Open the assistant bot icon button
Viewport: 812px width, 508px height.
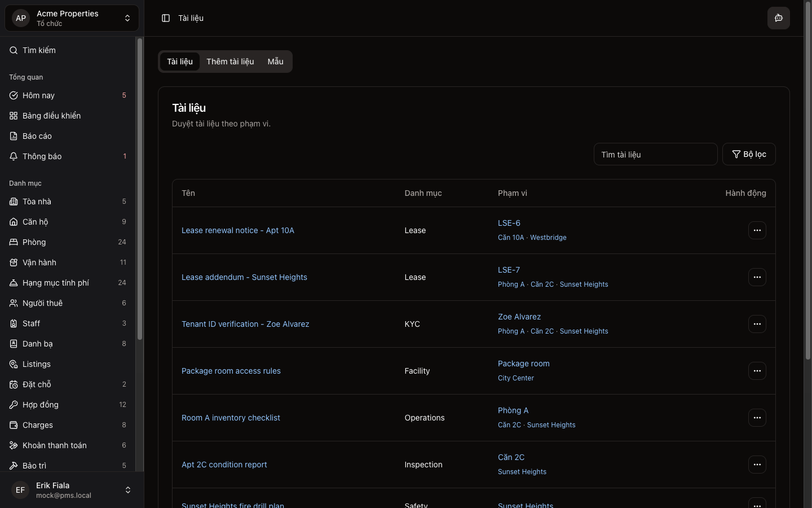click(x=778, y=18)
